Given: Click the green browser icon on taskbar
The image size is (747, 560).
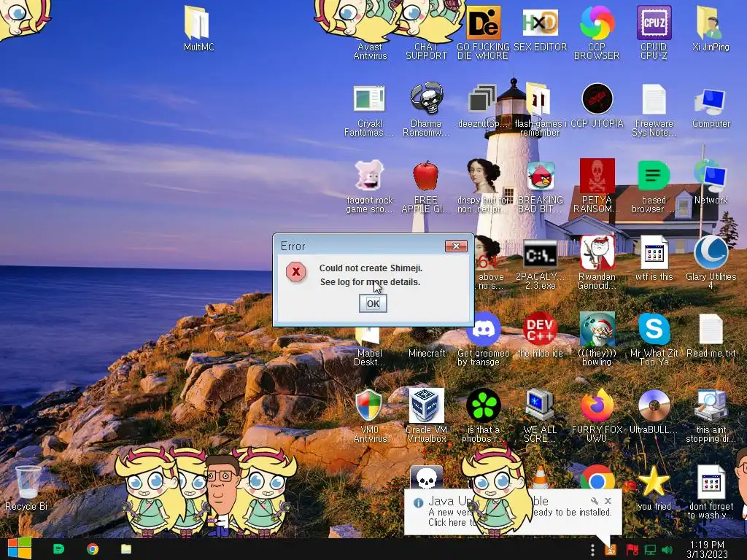Looking at the screenshot, I should pyautogui.click(x=58, y=549).
